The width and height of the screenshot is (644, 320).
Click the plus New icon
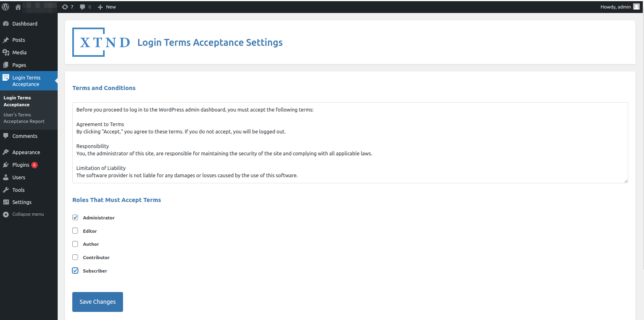tap(100, 7)
